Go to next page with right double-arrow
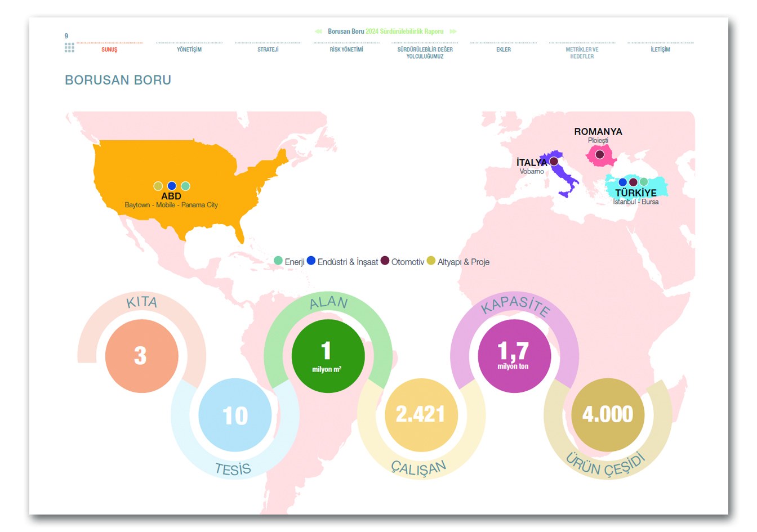 coord(453,32)
